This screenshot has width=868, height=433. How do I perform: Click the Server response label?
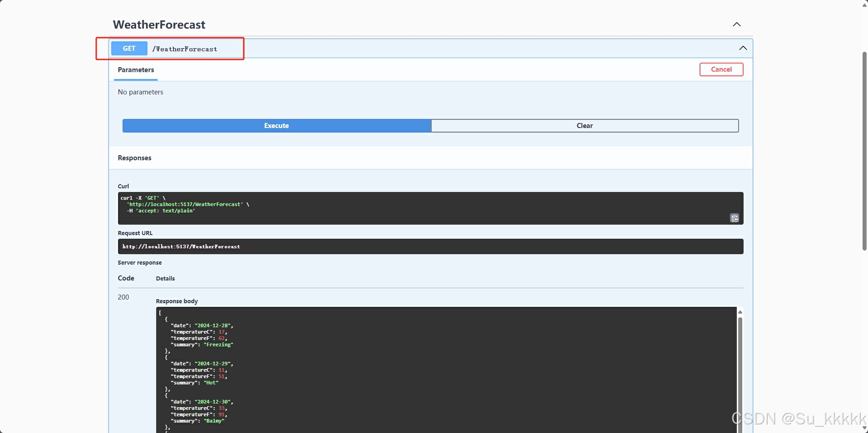point(140,263)
